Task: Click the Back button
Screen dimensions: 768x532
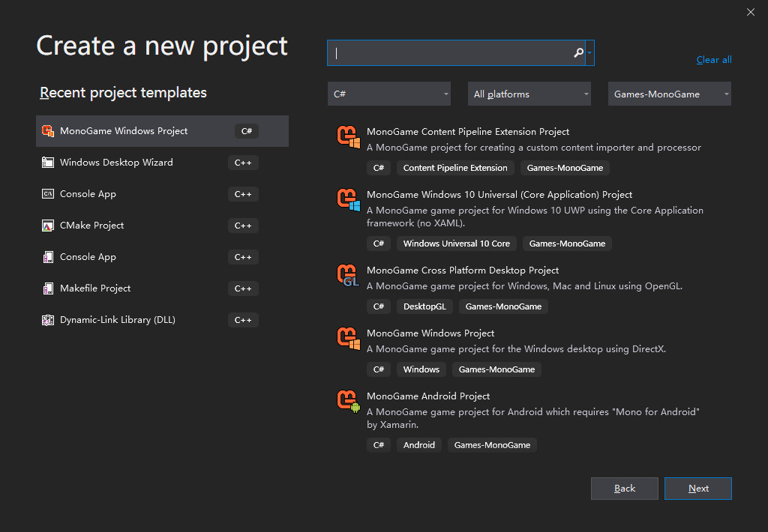Action: pos(625,489)
